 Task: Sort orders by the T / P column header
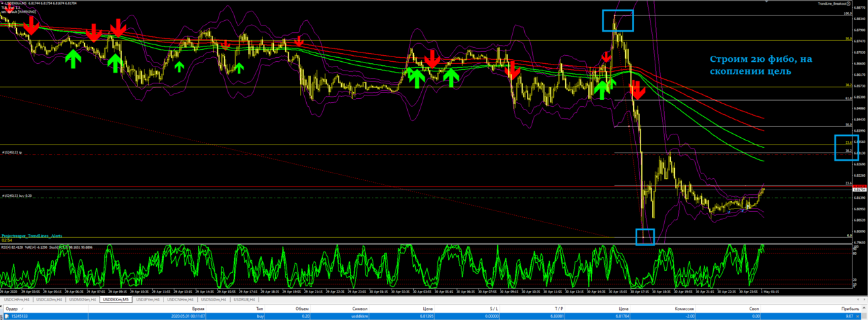[x=558, y=309]
